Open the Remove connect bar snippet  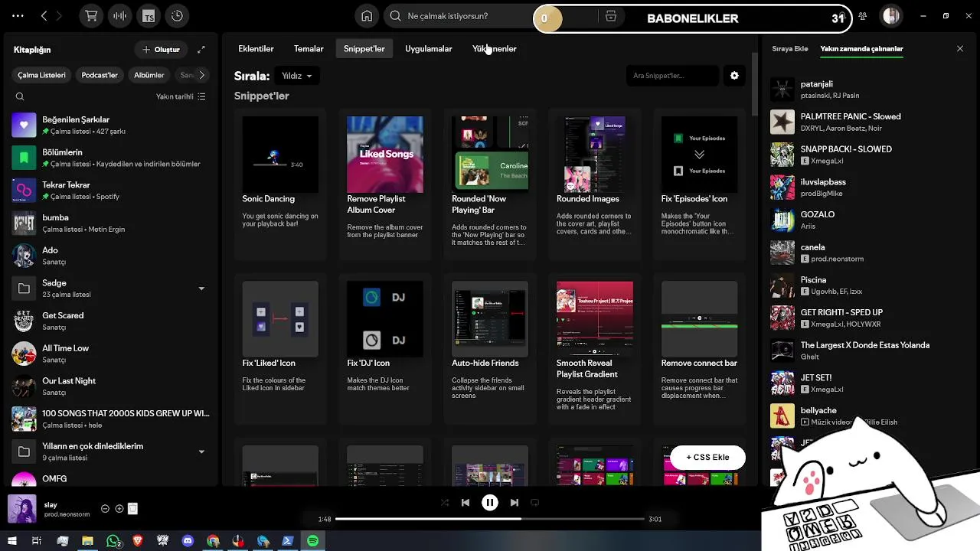tap(699, 349)
